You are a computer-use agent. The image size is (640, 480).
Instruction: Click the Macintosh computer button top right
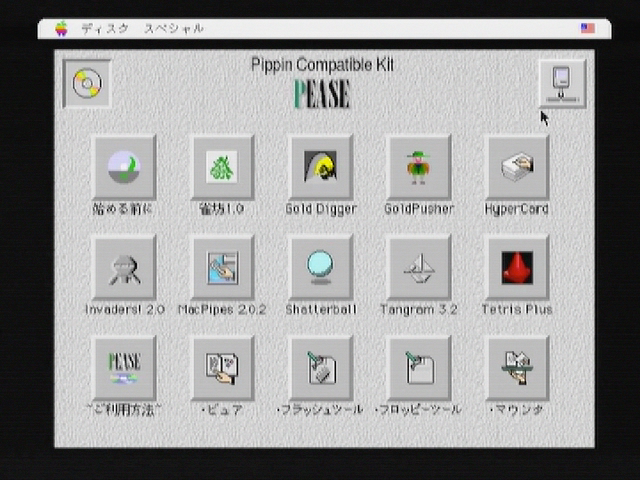click(562, 84)
